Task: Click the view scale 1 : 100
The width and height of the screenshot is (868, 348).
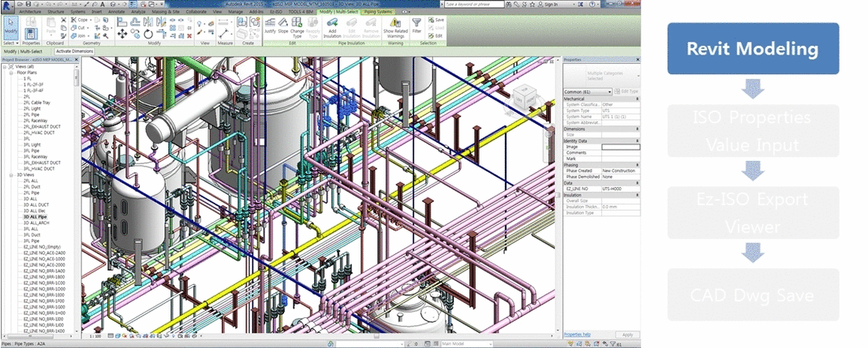Action: click(x=95, y=336)
